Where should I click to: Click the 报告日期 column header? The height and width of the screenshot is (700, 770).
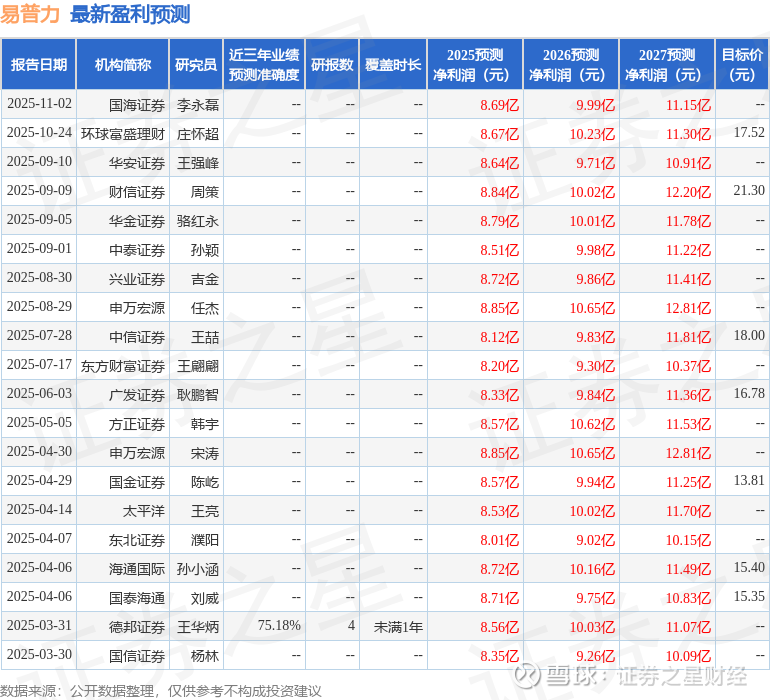click(38, 64)
